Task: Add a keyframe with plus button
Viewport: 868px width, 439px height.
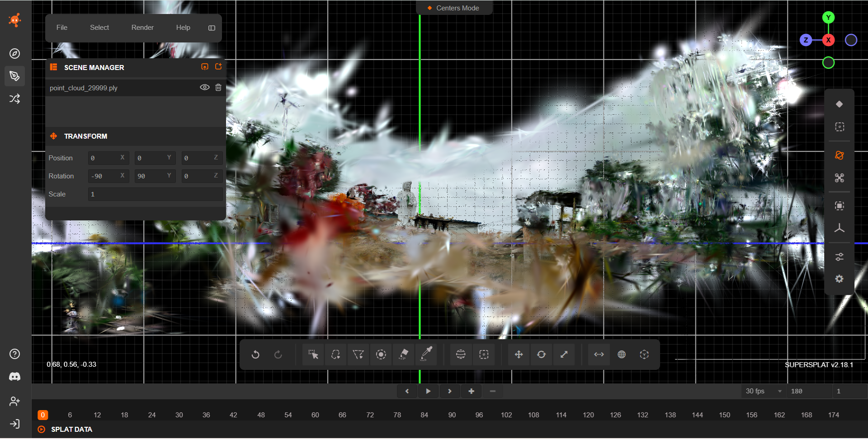Action: pyautogui.click(x=471, y=391)
